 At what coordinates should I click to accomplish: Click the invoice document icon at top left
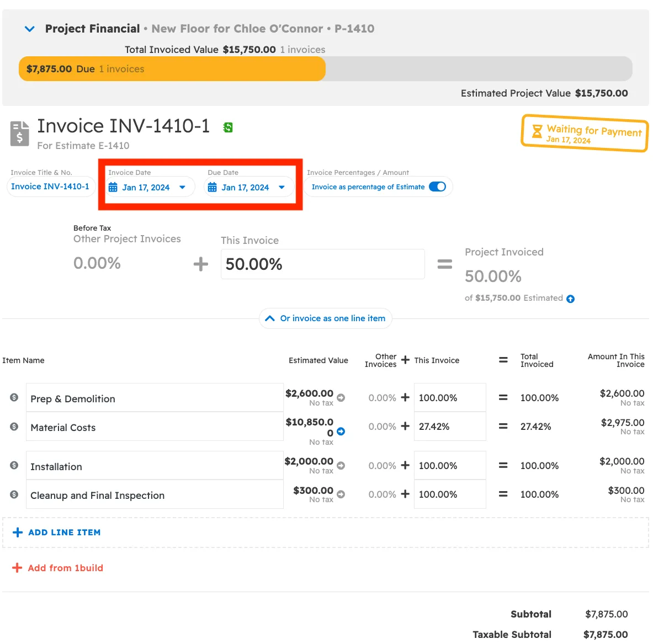[x=18, y=132]
